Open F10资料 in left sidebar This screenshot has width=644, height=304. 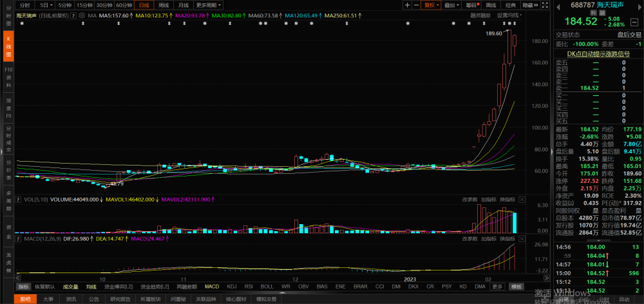coord(8,77)
